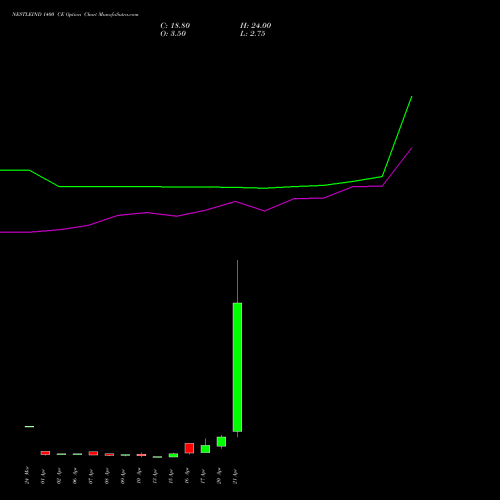Viewport: 500px width, 500px height.
Task: Select the red candlestick for 07 Apr
Action: (93, 453)
